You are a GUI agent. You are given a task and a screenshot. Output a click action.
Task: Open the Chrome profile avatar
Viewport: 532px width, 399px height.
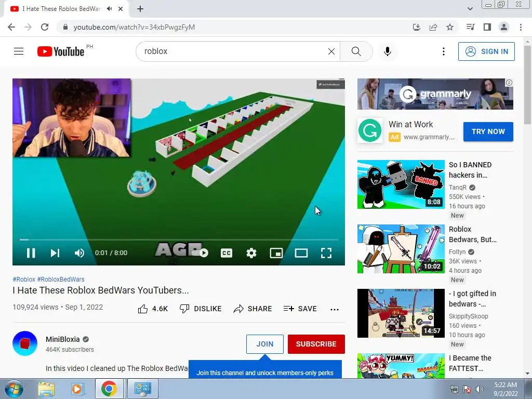coord(504,27)
